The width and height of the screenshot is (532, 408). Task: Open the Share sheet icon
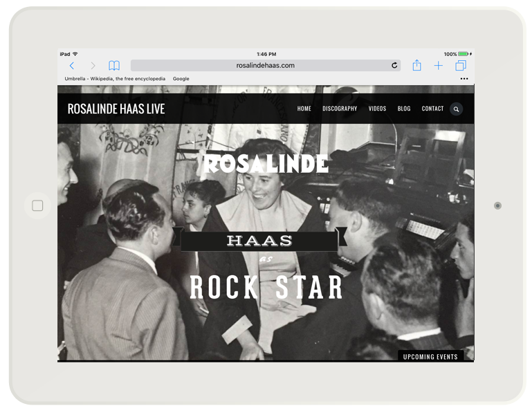[x=416, y=66]
